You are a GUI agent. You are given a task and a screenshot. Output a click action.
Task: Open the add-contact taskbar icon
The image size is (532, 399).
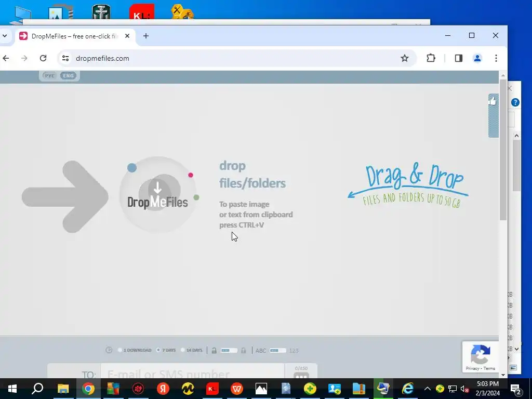(x=334, y=389)
